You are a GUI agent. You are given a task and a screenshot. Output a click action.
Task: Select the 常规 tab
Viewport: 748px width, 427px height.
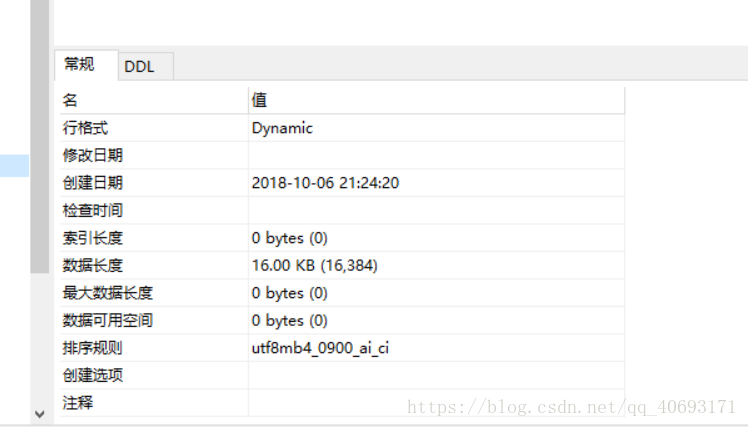[x=86, y=65]
